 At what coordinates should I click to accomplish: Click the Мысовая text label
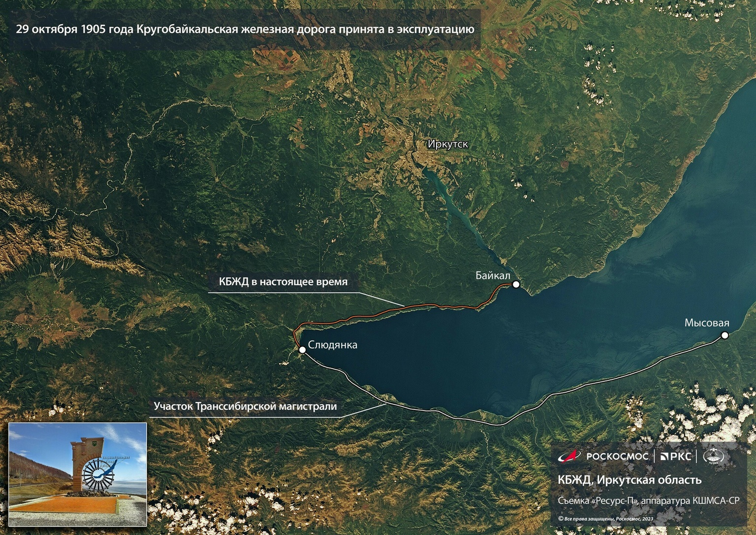click(706, 323)
